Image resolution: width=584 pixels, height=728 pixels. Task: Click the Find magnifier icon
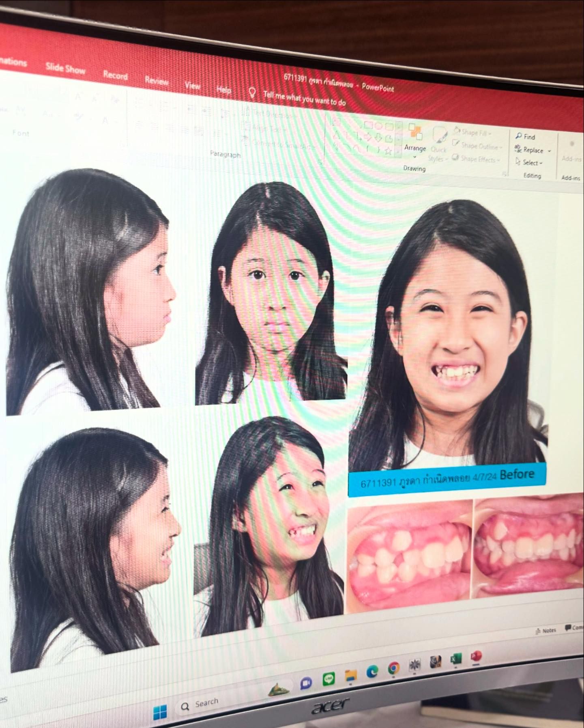click(518, 136)
